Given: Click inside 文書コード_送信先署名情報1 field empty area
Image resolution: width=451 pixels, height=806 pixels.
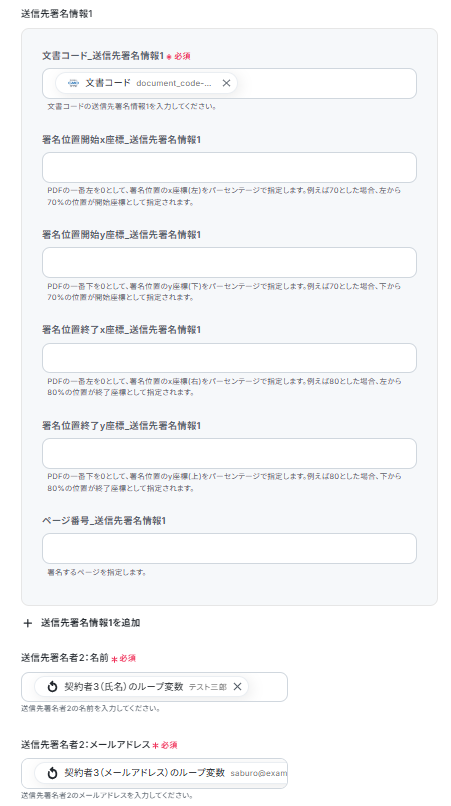Looking at the screenshot, I should click(327, 83).
